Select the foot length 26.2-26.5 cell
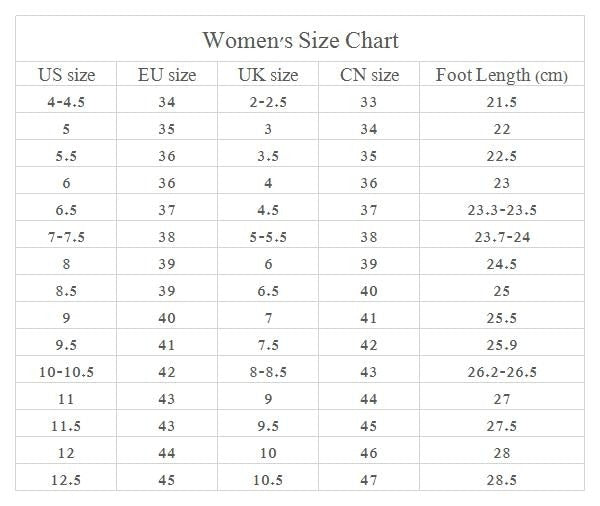The height and width of the screenshot is (506, 600). tap(502, 372)
